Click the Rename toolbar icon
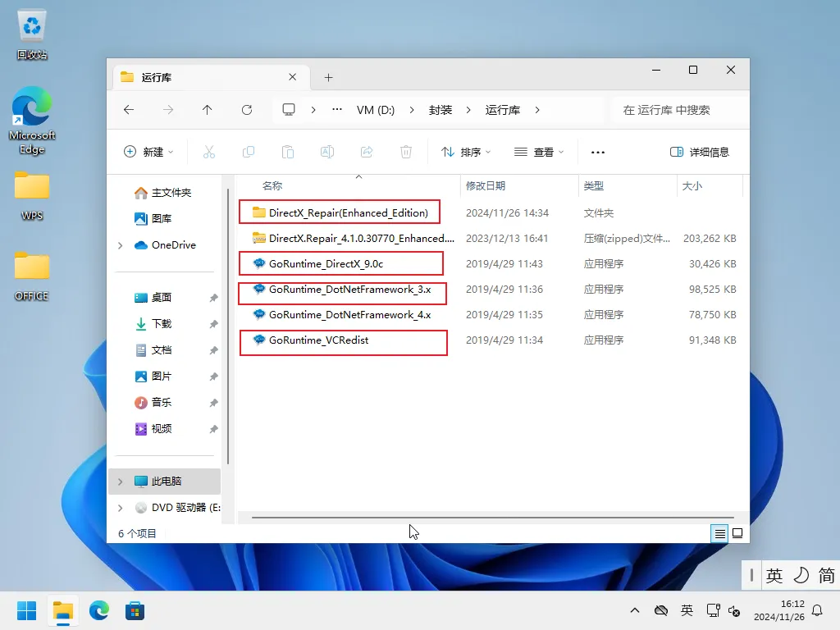This screenshot has width=840, height=630. (327, 152)
